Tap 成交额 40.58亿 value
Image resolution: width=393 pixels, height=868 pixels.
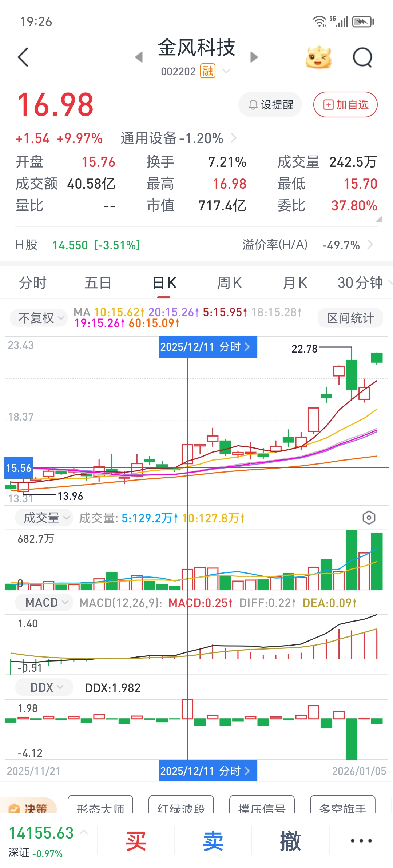coord(91,184)
